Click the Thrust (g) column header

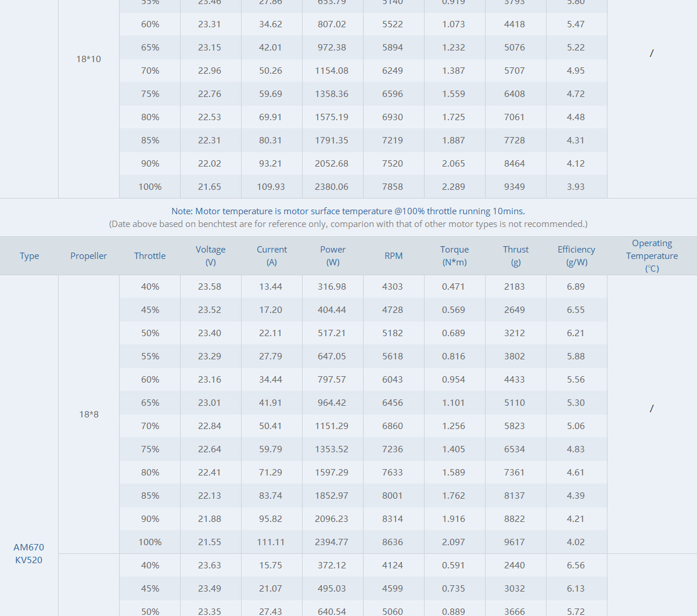(x=516, y=255)
